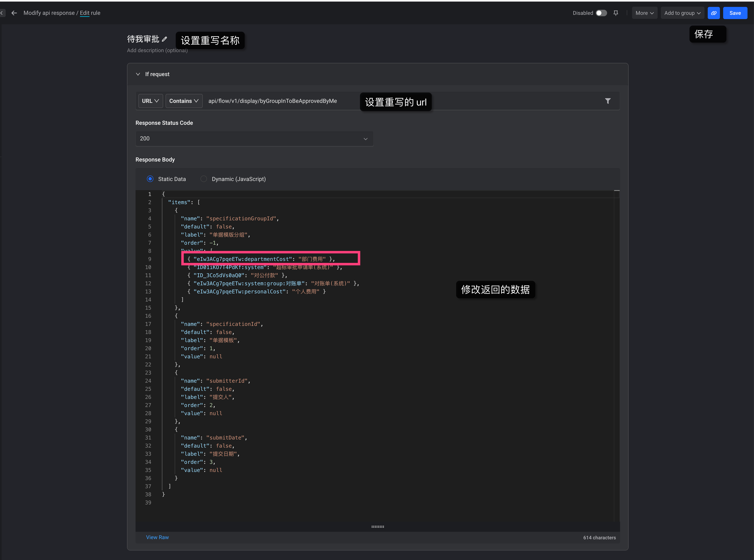Collapse the If request section
This screenshot has height=560, width=754.
pyautogui.click(x=138, y=74)
